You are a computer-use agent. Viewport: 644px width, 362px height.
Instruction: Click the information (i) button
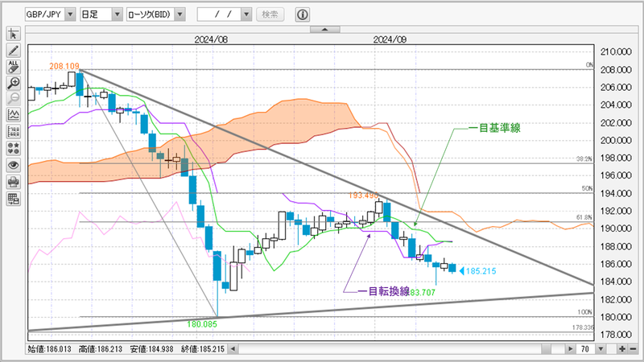(x=303, y=14)
